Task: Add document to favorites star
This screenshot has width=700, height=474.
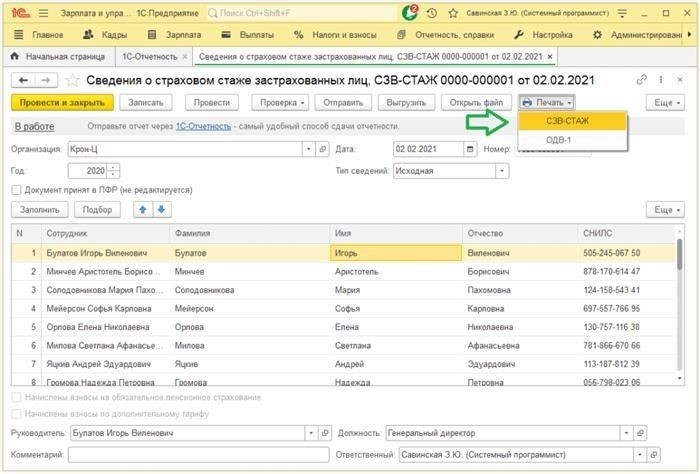Action: [72, 80]
